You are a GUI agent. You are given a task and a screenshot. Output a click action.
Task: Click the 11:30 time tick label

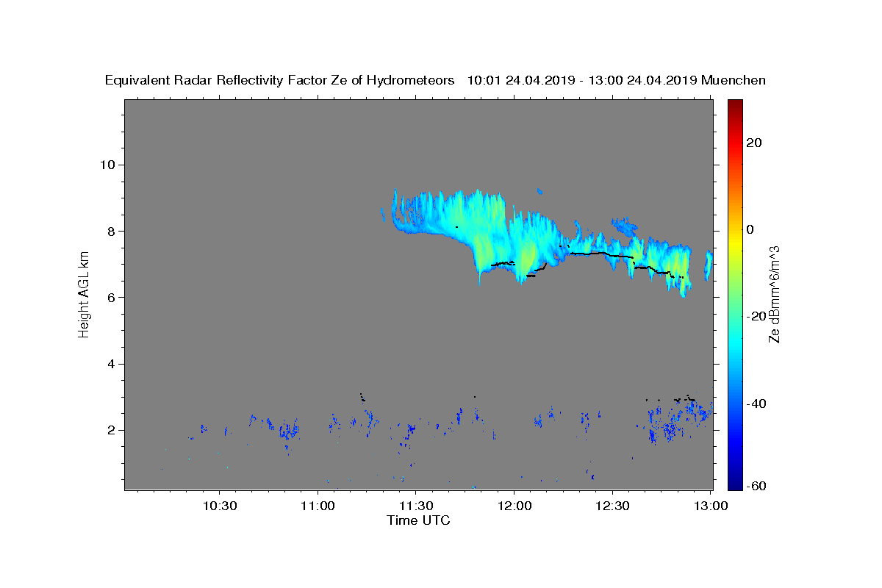point(415,506)
